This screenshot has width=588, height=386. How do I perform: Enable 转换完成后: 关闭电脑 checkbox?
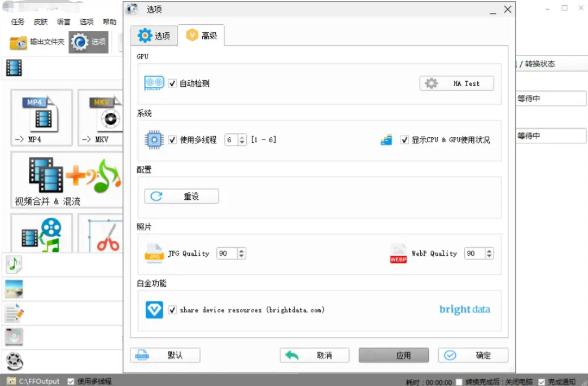[459, 382]
